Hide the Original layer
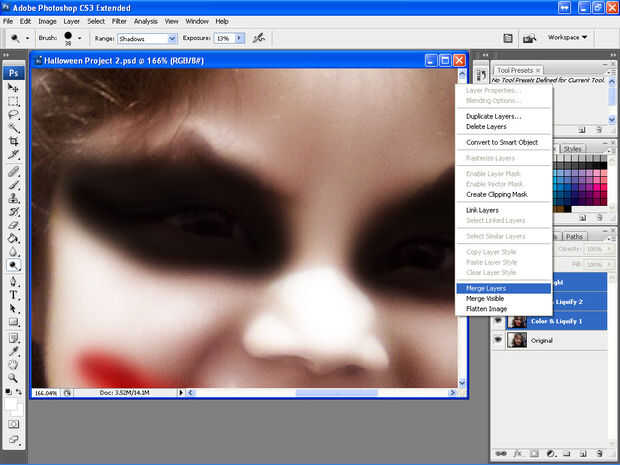Viewport: 620px width, 465px height. (x=498, y=340)
